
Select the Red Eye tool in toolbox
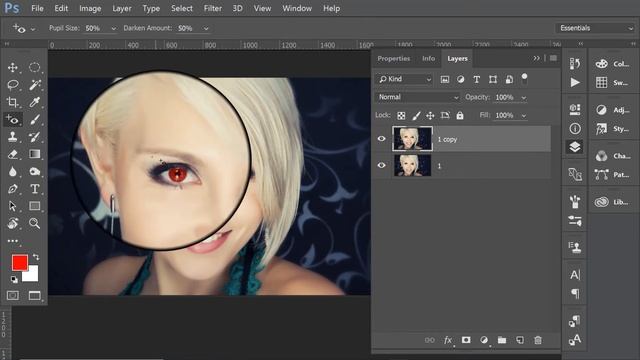pos(13,119)
